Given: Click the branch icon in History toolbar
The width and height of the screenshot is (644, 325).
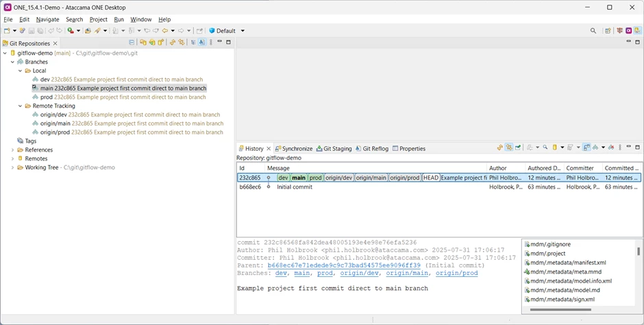Looking at the screenshot, I should 595,147.
